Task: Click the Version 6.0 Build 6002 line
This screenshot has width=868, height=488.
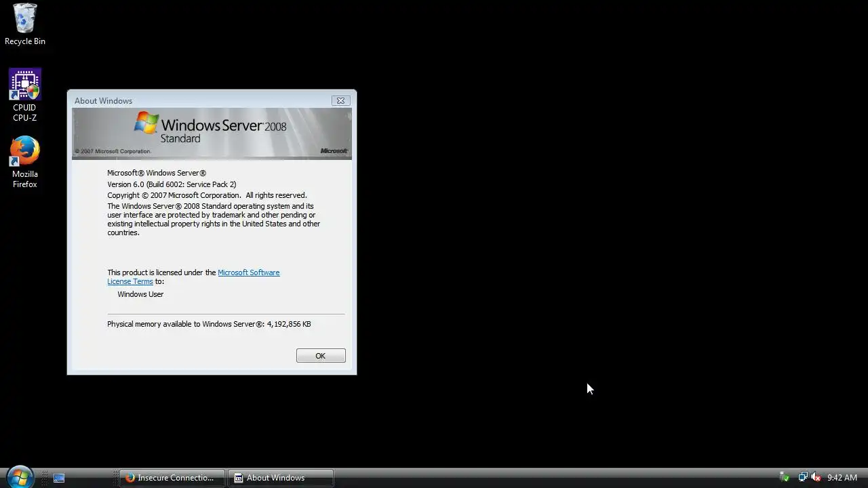Action: pyautogui.click(x=172, y=184)
